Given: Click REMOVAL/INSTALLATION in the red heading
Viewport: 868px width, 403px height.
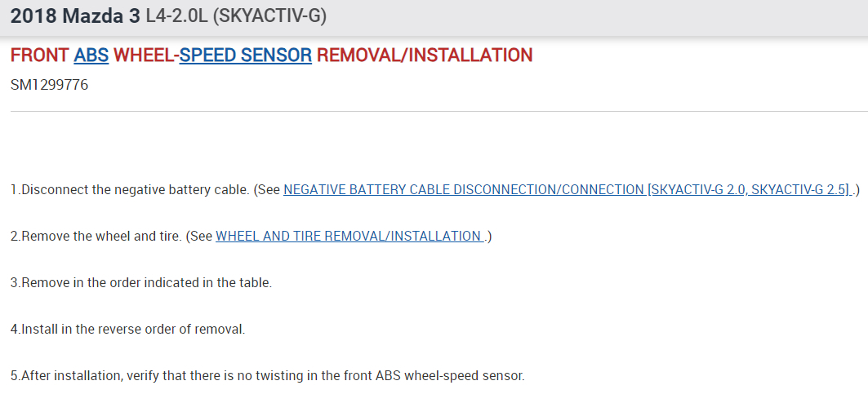Looking at the screenshot, I should [425, 55].
